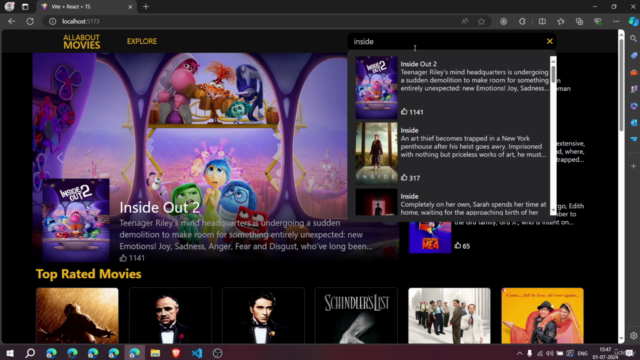The height and width of the screenshot is (360, 640).
Task: Clear the search with the yellow X icon
Action: (x=549, y=41)
